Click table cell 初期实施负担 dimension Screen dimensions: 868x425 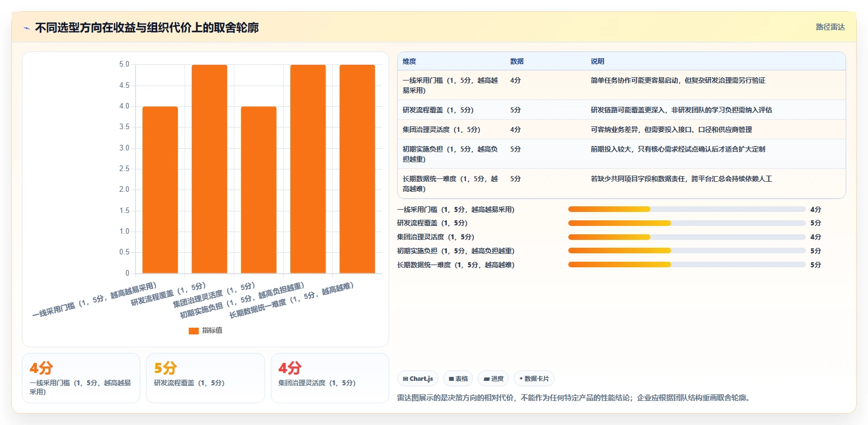coord(450,154)
